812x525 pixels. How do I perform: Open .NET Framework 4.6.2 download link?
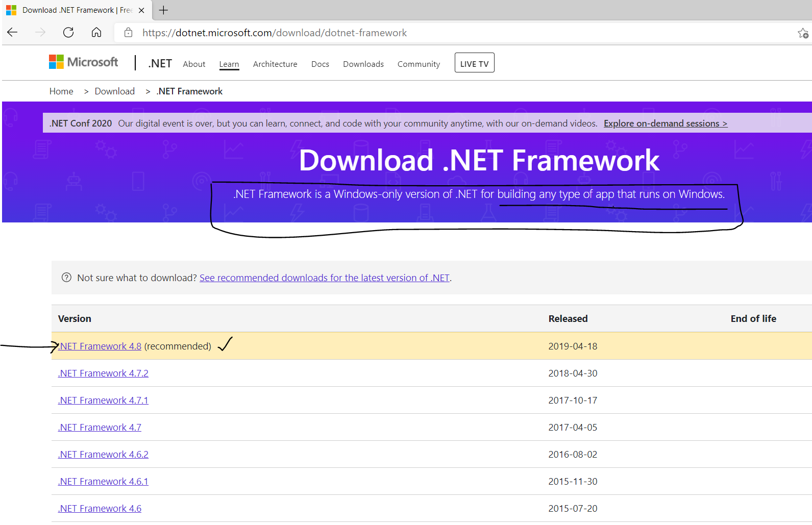pyautogui.click(x=103, y=454)
